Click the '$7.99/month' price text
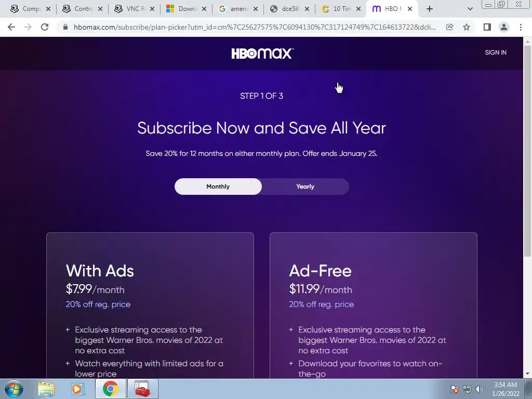Screen dimensions: 532x399 point(95,289)
